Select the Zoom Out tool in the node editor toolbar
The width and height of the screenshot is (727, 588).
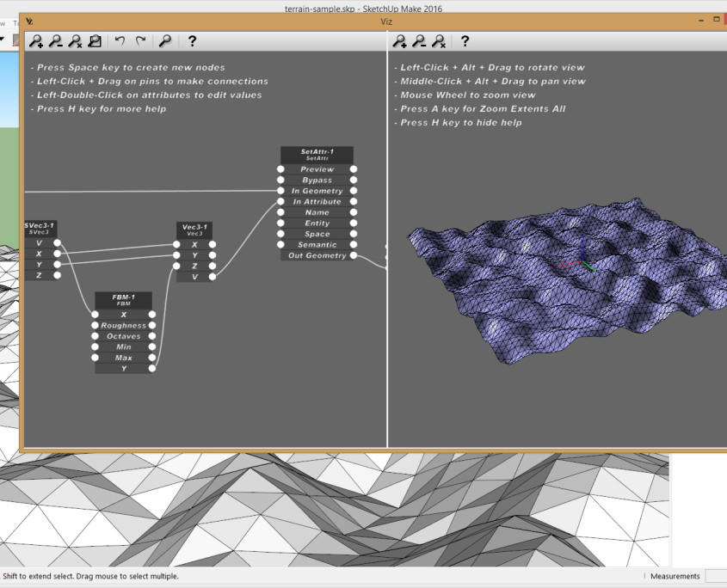[55, 40]
